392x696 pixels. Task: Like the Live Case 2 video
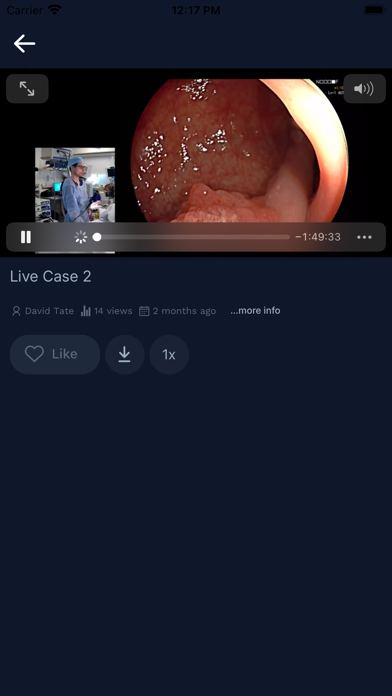click(x=55, y=354)
